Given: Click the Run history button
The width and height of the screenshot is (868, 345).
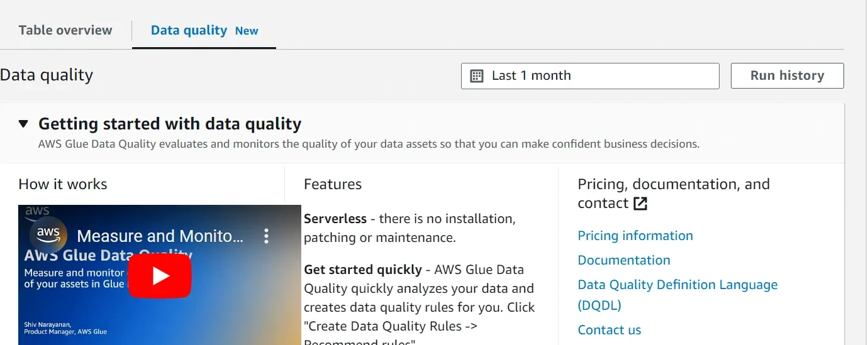Looking at the screenshot, I should click(x=787, y=76).
